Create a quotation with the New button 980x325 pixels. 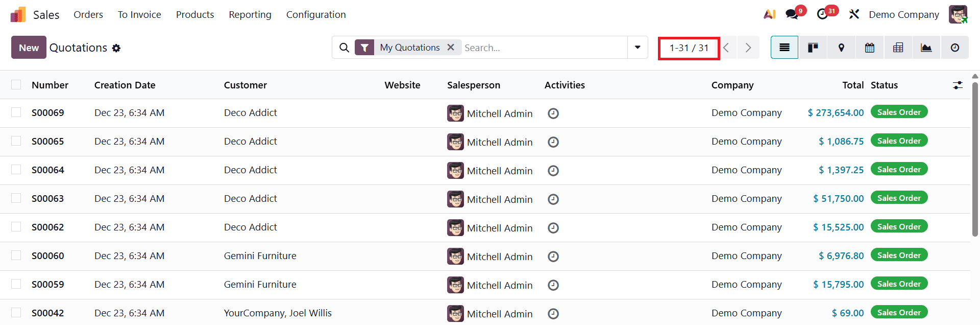coord(29,47)
